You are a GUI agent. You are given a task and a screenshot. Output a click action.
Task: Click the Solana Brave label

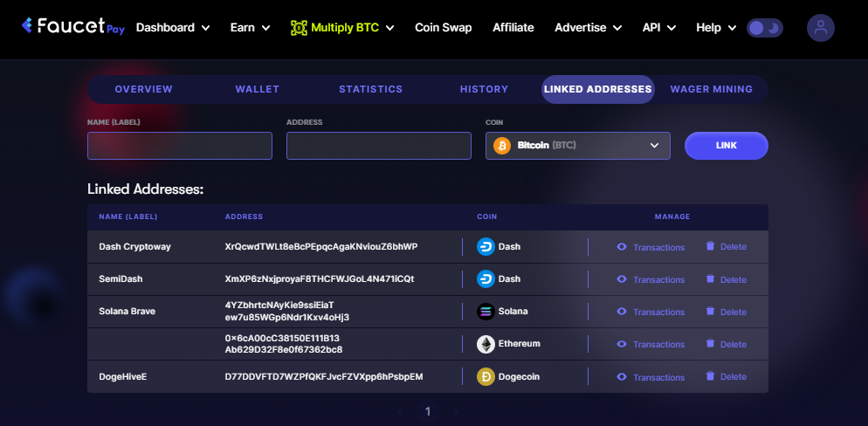[x=127, y=312]
